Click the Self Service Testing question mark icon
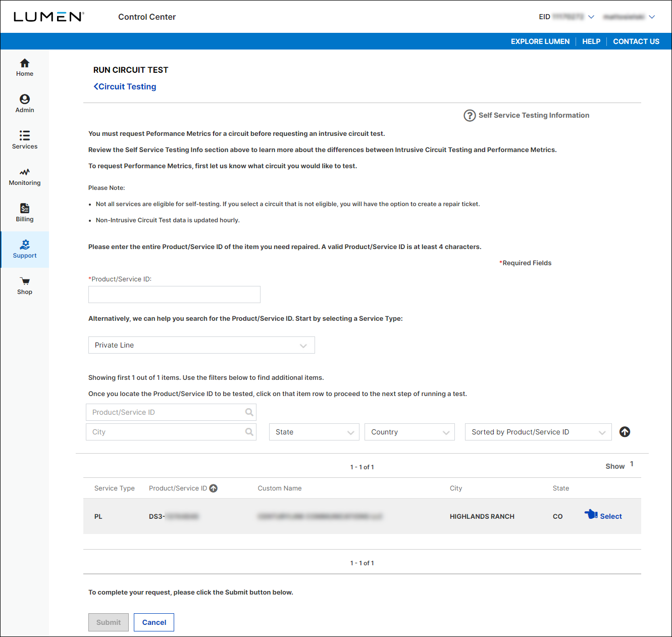Image resolution: width=672 pixels, height=637 pixels. [470, 116]
